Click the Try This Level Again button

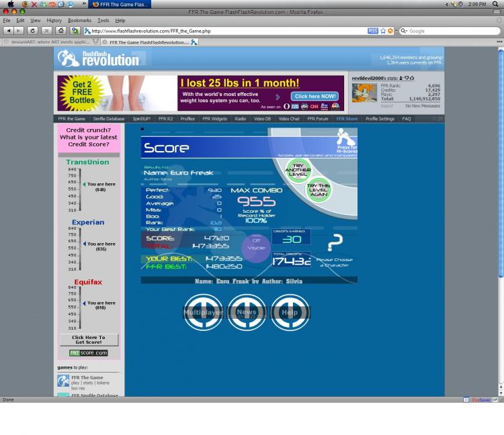click(x=319, y=190)
